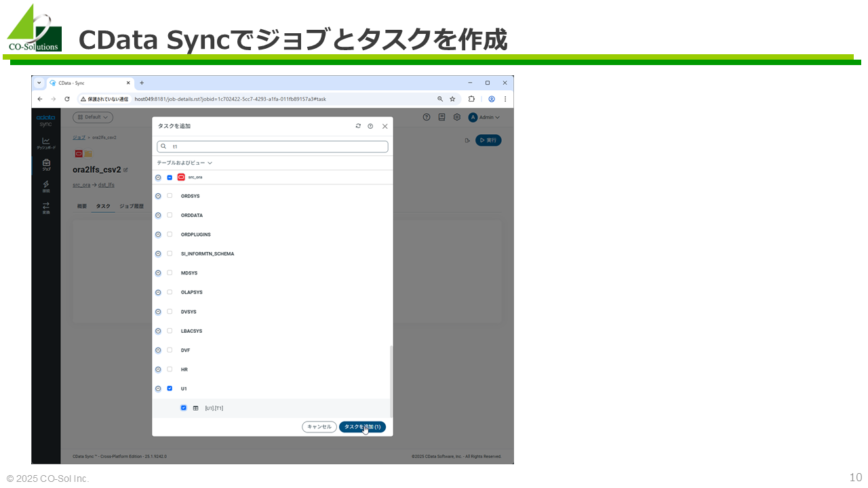Open the browser tab search dropdown
The width and height of the screenshot is (868, 488).
[x=39, y=83]
